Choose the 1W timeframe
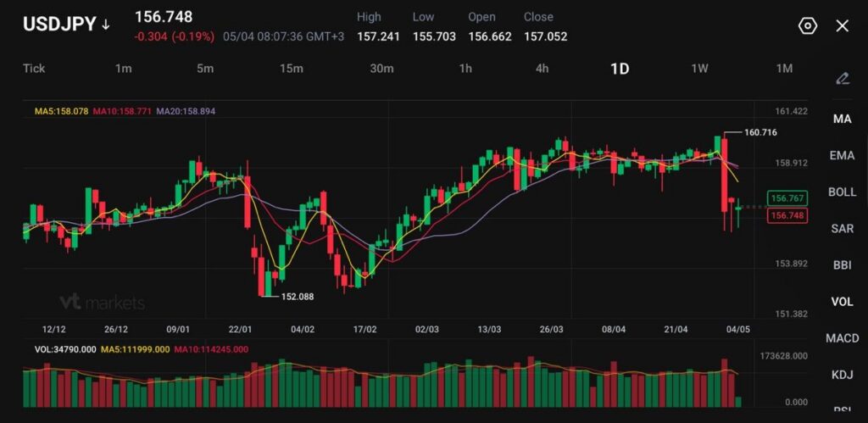Screen dimensions: 868x423 point(699,69)
